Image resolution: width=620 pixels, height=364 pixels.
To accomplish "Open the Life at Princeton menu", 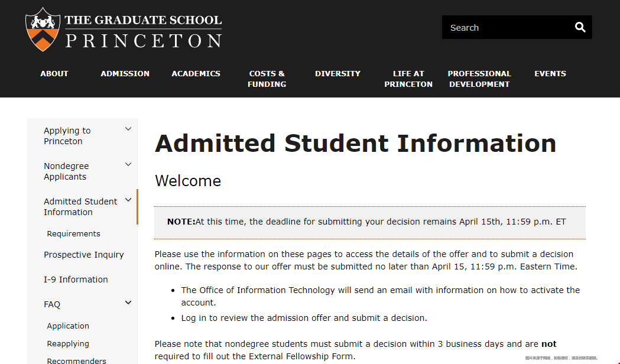I will point(408,79).
